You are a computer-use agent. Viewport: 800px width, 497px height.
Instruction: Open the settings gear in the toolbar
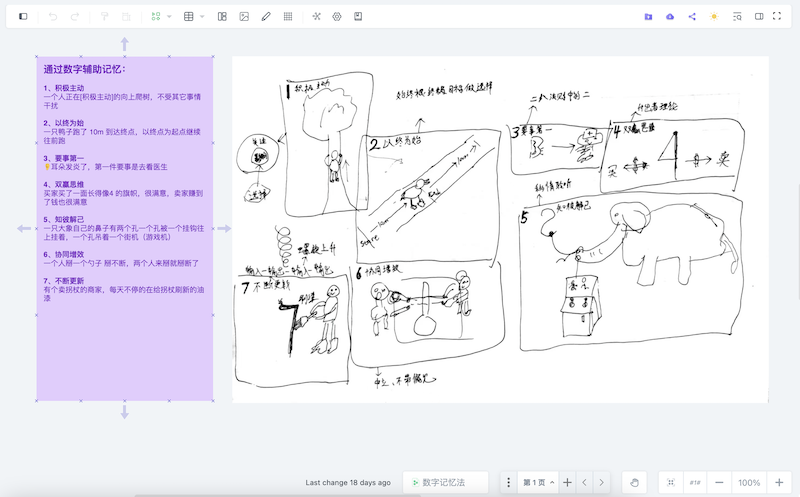pyautogui.click(x=337, y=16)
